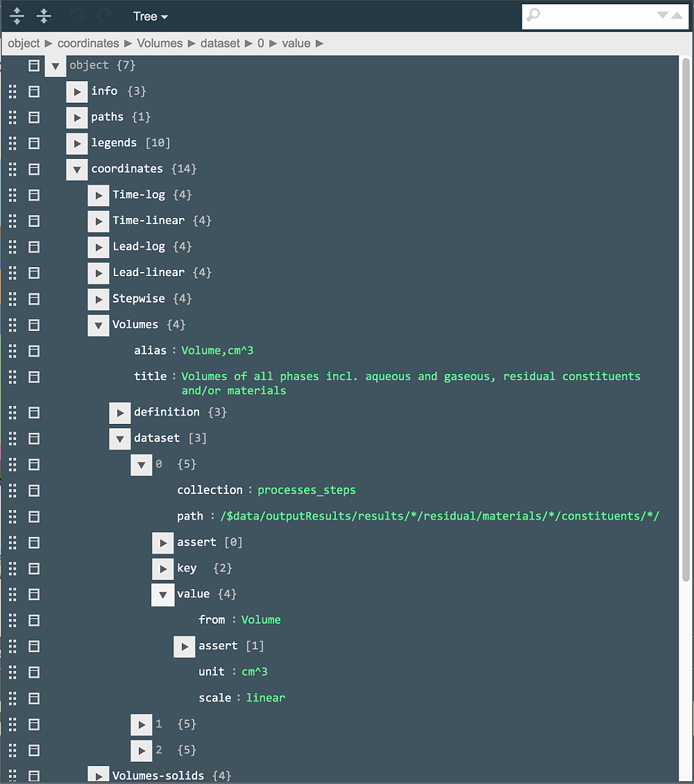Open the actions menu icon for the coordinates node
The width and height of the screenshot is (694, 784).
coord(33,169)
